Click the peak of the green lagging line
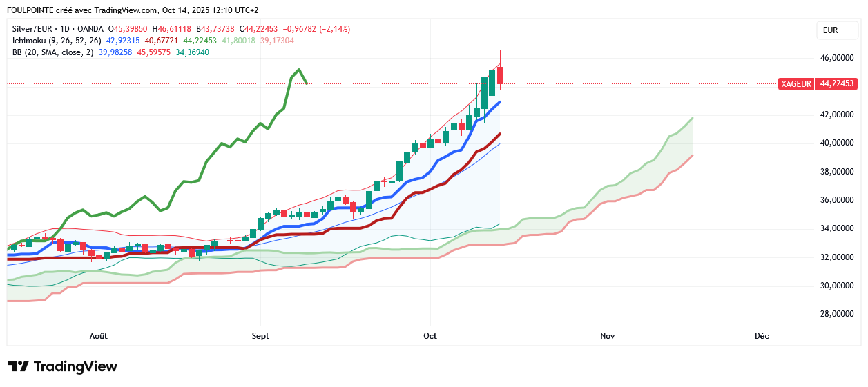Viewport: 868px width, 387px height. tap(298, 69)
